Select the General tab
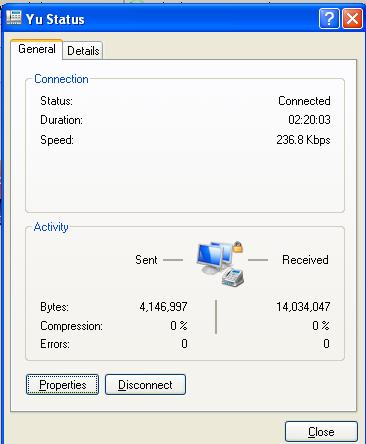Screen dimensions: 366x444 37,49
